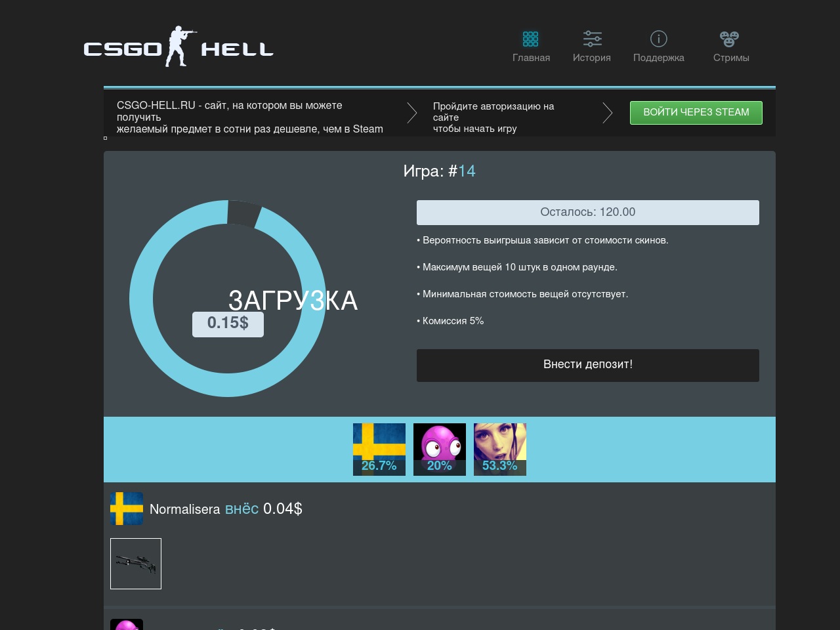
Task: Click the Комиссия 5% rule text
Action: point(450,321)
